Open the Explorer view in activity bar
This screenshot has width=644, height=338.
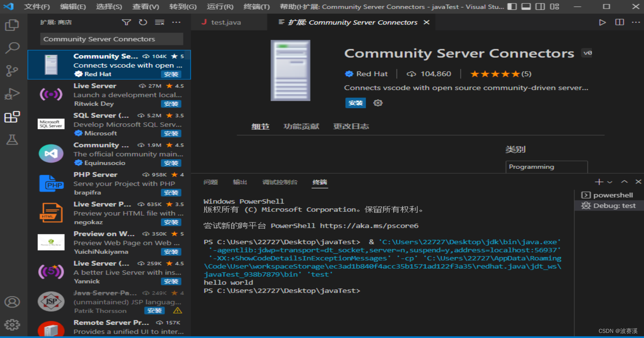[12, 25]
